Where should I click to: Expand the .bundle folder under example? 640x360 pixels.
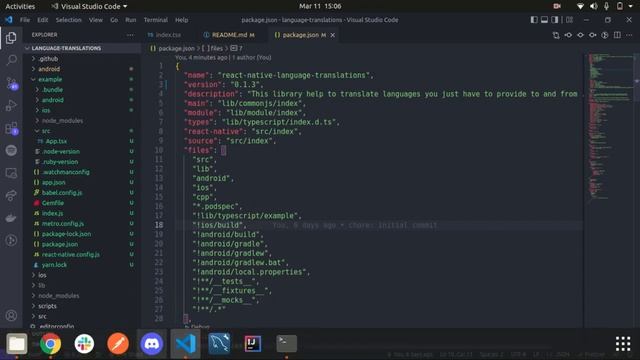point(82,89)
